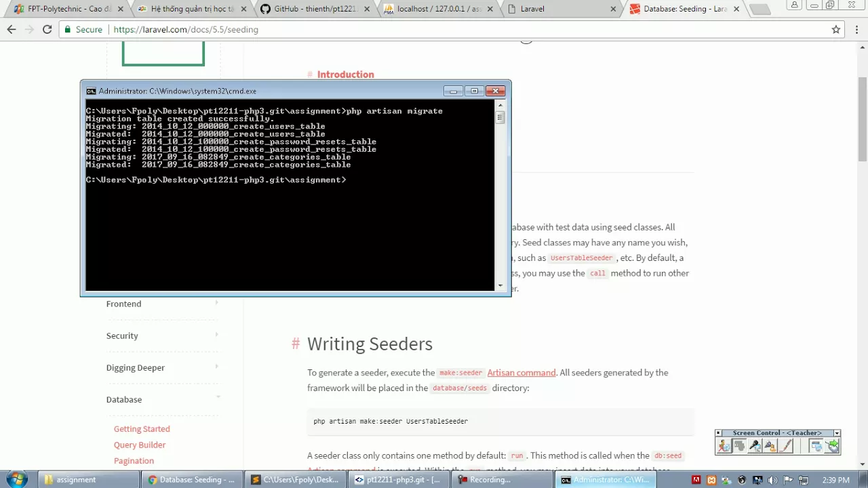Open the assignment folder taskbar item
The image size is (868, 488).
pos(89,480)
